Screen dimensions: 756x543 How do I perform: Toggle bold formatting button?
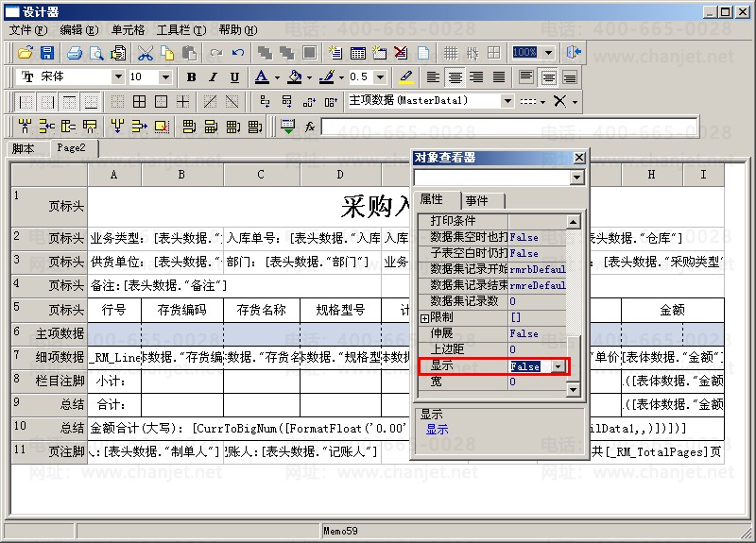point(191,77)
